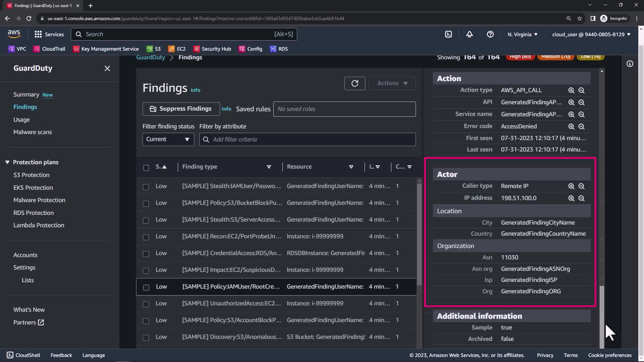Open the Current finding status dropdown
The image size is (644, 362).
[168, 139]
